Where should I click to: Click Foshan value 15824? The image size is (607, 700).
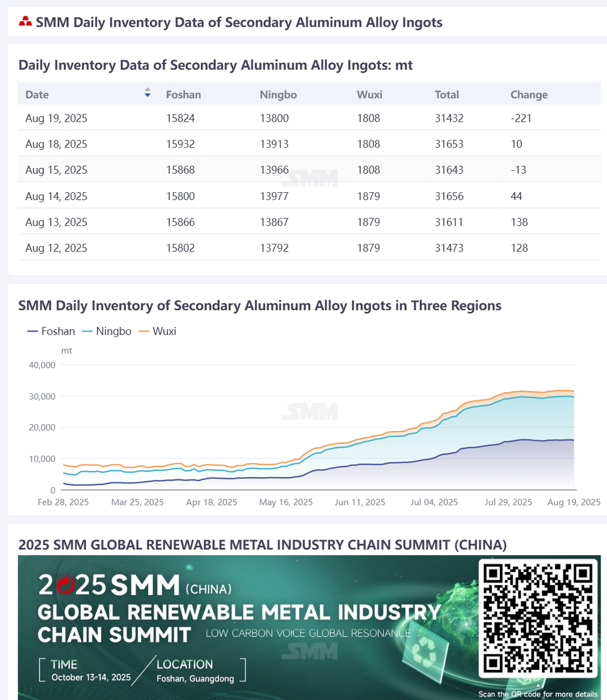click(x=180, y=118)
